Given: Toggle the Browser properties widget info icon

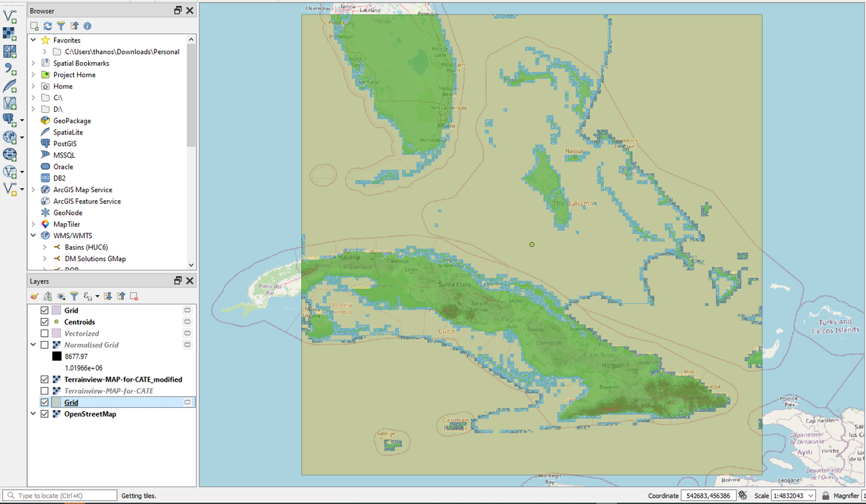Looking at the screenshot, I should (87, 26).
